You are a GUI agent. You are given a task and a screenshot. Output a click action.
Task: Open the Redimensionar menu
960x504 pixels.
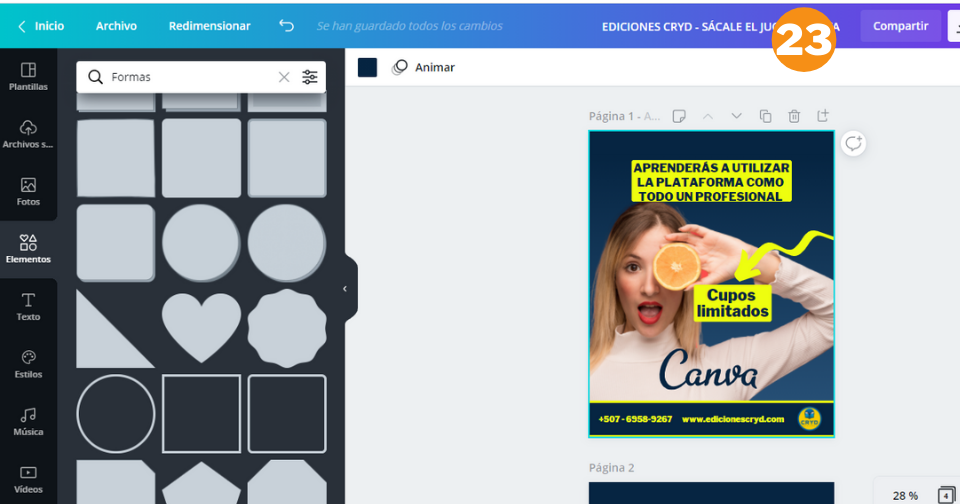tap(209, 26)
